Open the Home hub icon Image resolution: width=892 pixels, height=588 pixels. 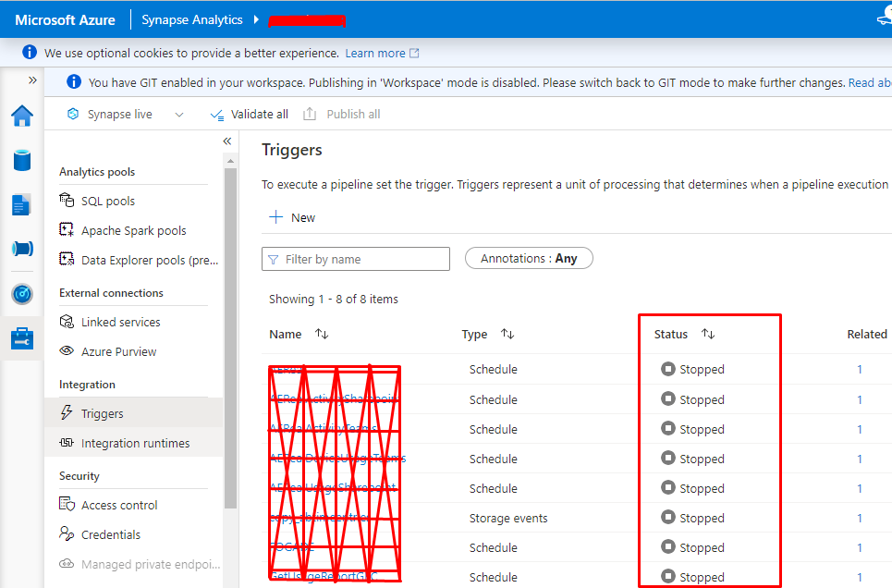pos(22,116)
